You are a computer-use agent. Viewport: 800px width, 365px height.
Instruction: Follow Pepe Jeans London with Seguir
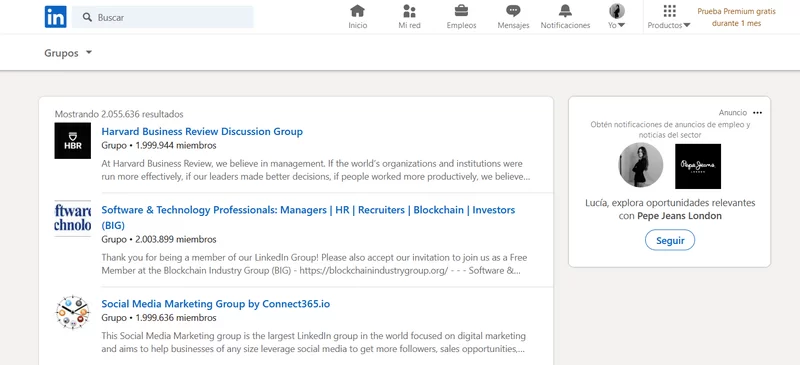(669, 240)
